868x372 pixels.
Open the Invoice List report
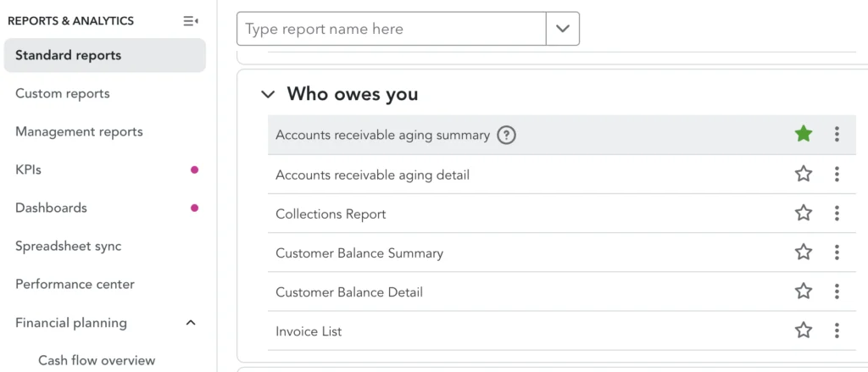[x=309, y=331]
